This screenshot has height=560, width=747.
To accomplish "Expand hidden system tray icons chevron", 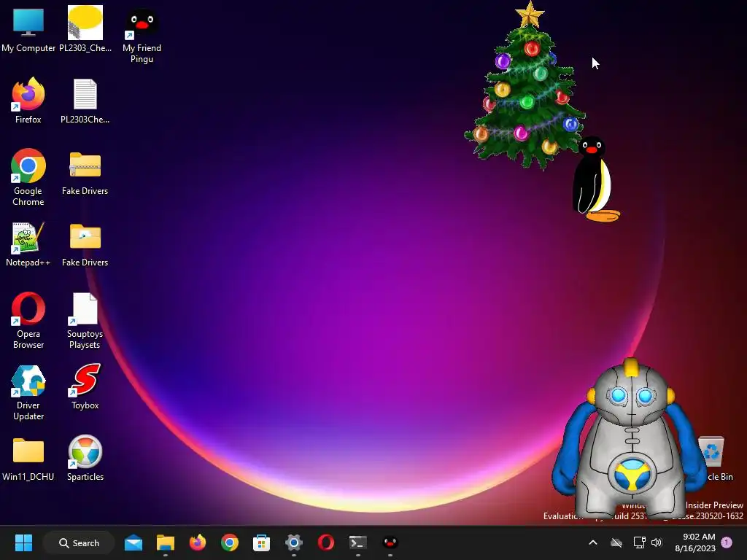I will click(x=593, y=542).
